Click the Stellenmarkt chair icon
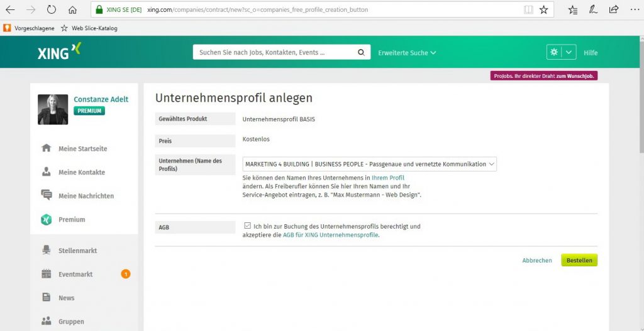The height and width of the screenshot is (331, 644). 47,250
